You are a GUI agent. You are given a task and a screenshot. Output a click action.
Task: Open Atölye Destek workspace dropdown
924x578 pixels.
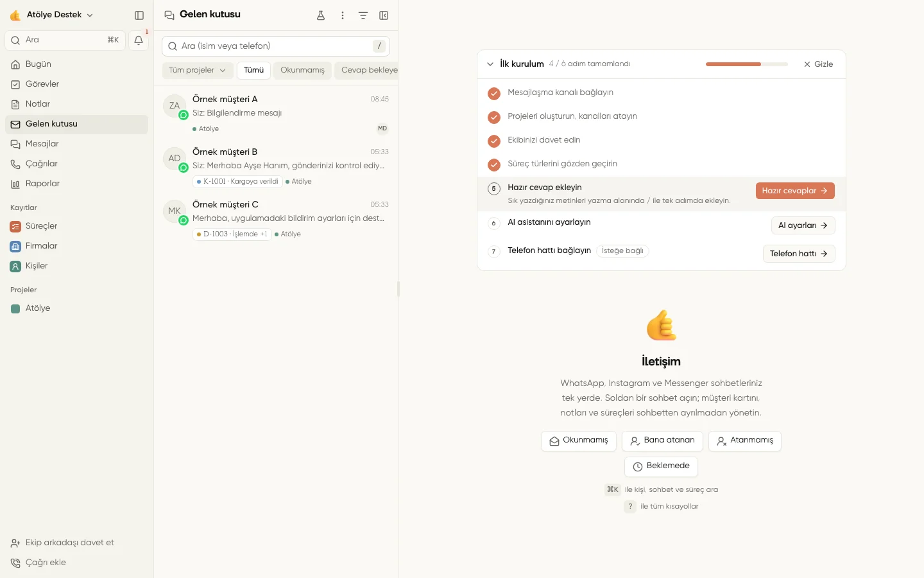52,15
